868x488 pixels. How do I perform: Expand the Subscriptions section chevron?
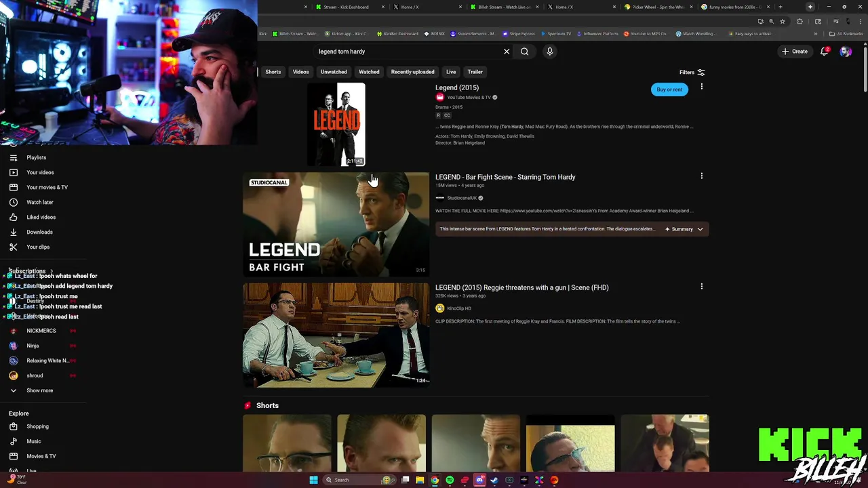[52, 271]
